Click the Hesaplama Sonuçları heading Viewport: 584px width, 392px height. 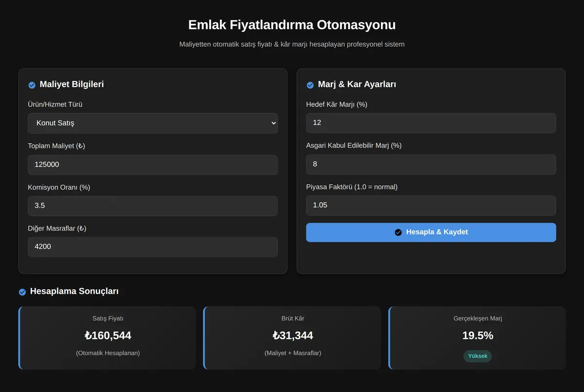point(74,291)
